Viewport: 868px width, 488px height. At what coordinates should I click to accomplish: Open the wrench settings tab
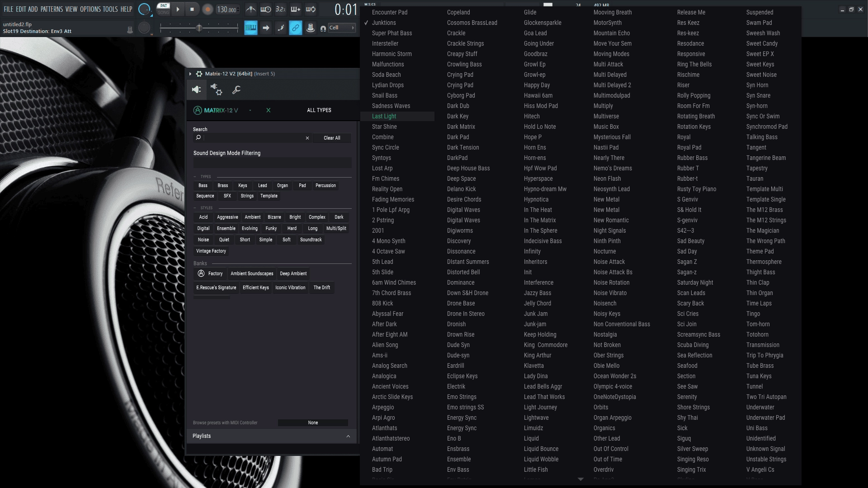click(236, 90)
